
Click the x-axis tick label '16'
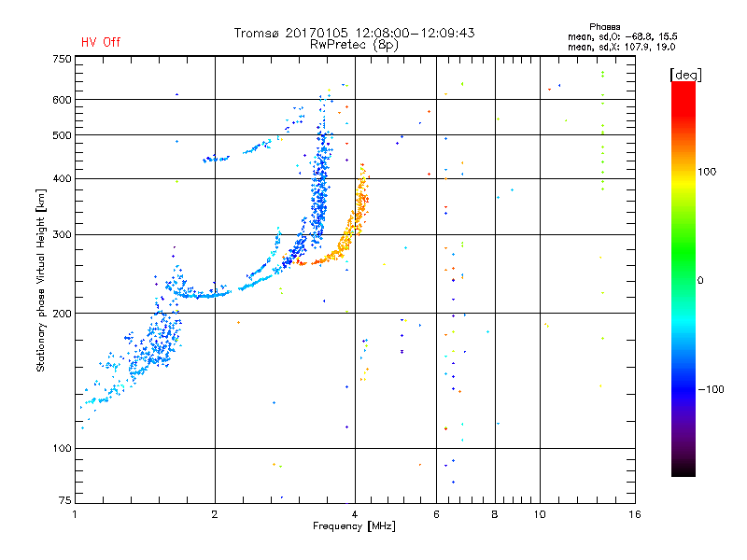coord(635,514)
